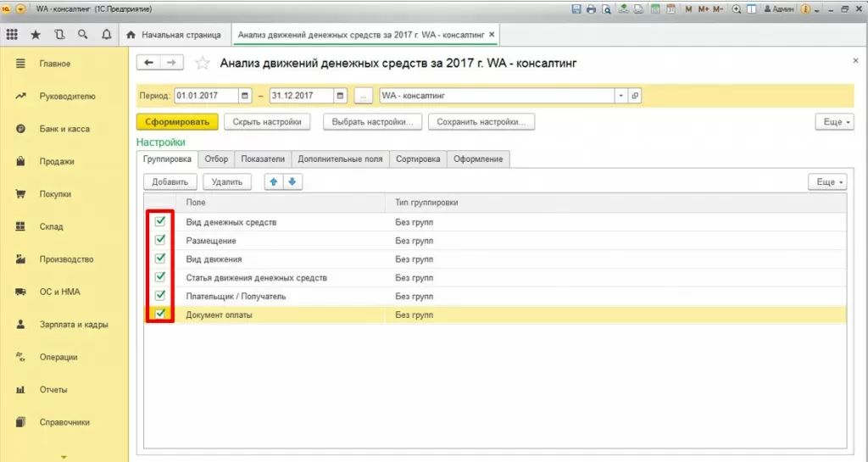Switch to the Сортировка tab

418,159
